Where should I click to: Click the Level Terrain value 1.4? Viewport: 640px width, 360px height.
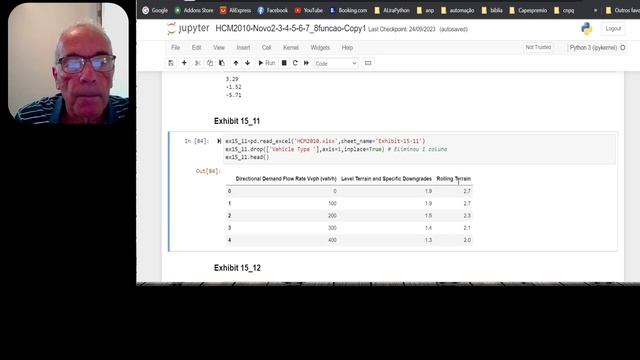click(428, 228)
